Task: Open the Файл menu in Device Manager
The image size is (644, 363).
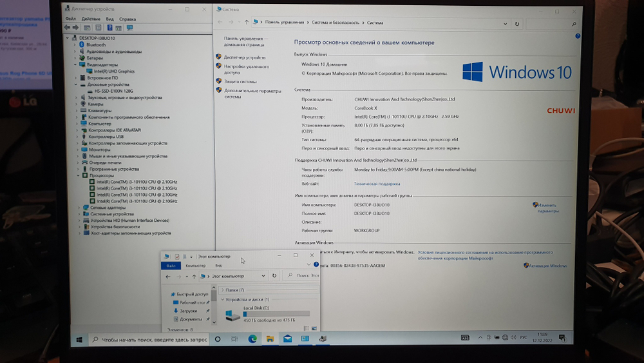Action: 70,19
